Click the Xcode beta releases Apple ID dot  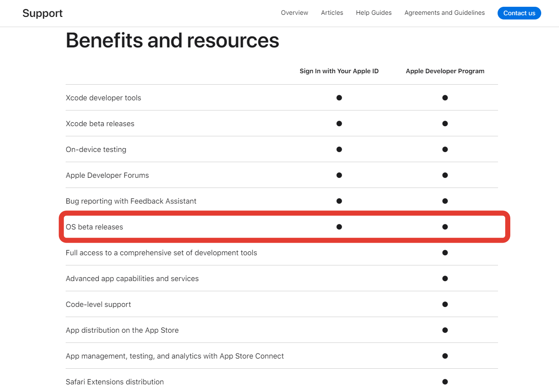pyautogui.click(x=339, y=124)
